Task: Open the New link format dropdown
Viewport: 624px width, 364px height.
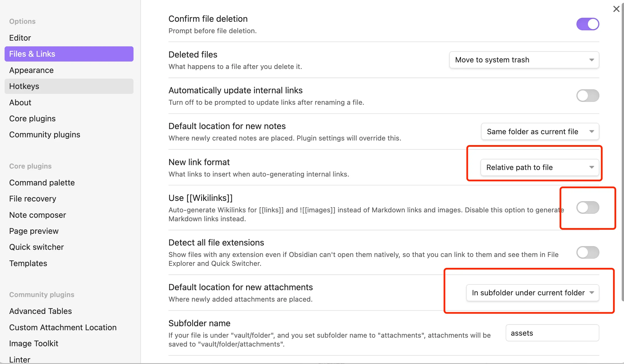Action: pos(540,167)
